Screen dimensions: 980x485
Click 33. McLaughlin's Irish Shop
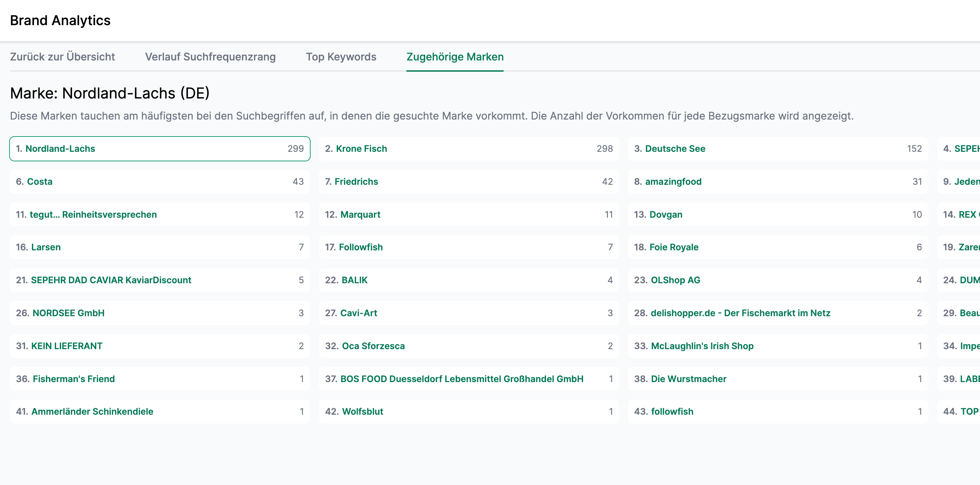pyautogui.click(x=777, y=346)
